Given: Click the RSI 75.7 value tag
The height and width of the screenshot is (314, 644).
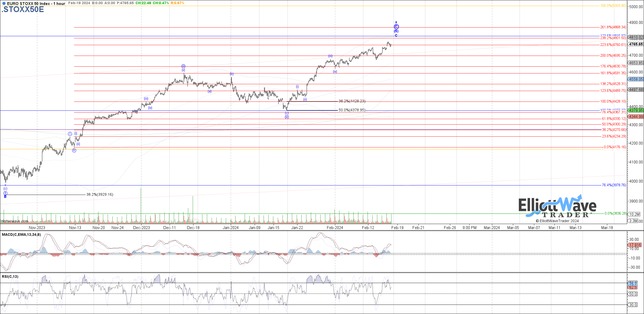Looking at the screenshot, I should 633,284.
